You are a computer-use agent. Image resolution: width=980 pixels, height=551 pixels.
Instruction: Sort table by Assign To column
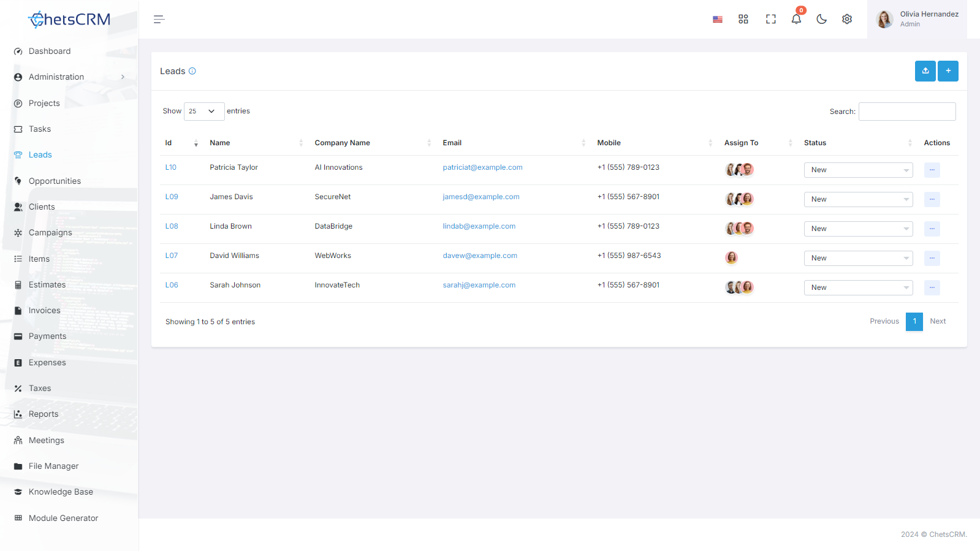click(759, 143)
